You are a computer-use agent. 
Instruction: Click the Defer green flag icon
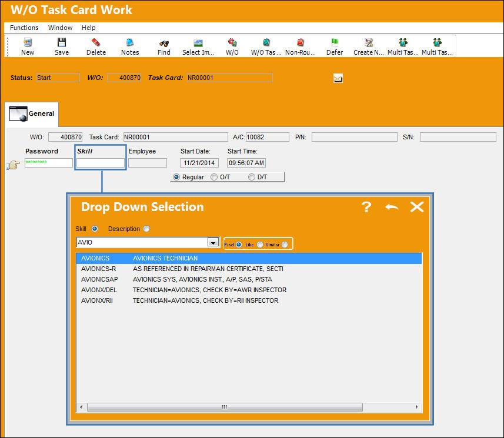pos(335,42)
